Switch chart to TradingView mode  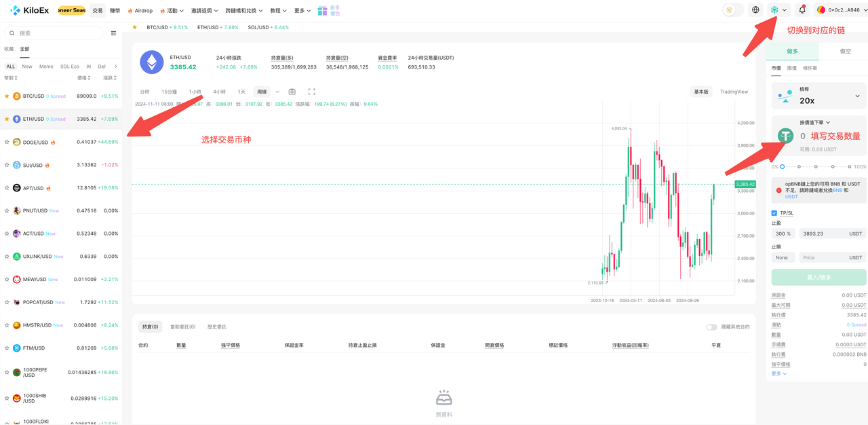tap(734, 92)
